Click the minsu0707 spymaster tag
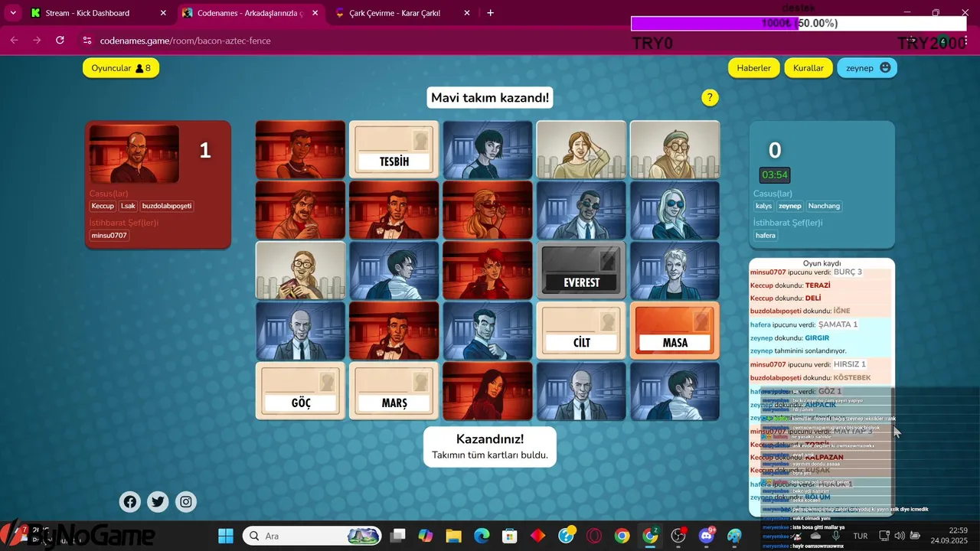This screenshot has height=551, width=980. click(x=109, y=236)
